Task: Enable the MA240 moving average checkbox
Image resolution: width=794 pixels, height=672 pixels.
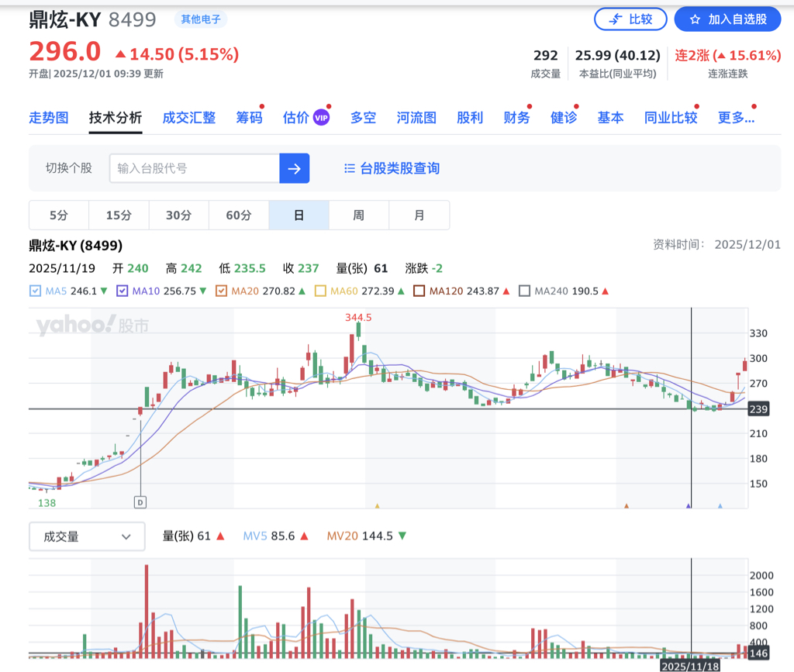Action: (524, 291)
